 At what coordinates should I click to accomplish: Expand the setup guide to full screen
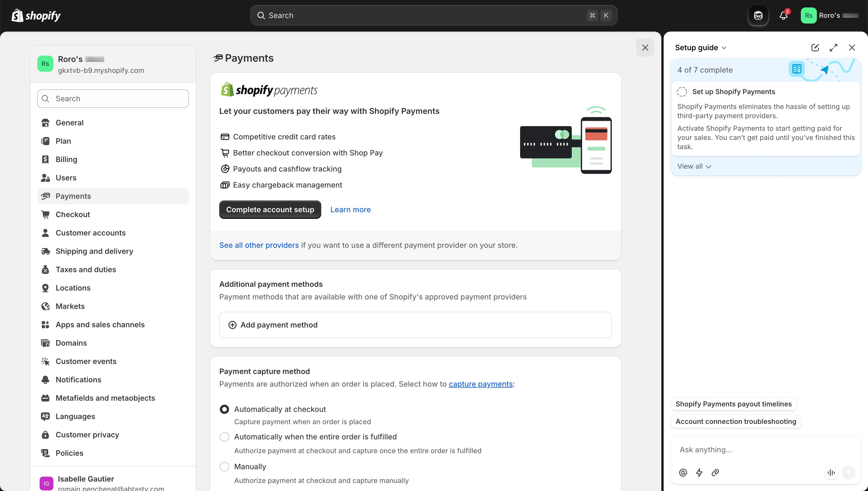pyautogui.click(x=834, y=47)
